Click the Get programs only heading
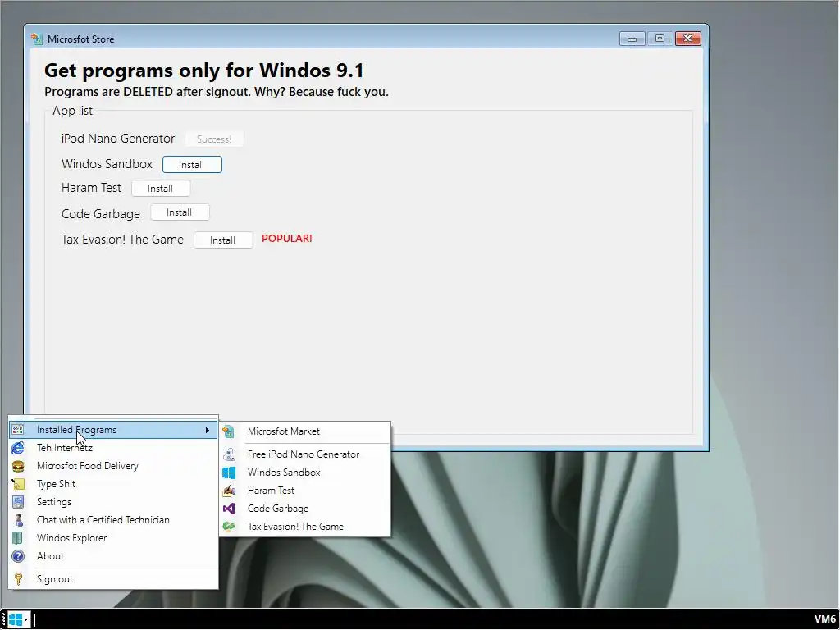Image resolution: width=840 pixels, height=630 pixels. (203, 71)
